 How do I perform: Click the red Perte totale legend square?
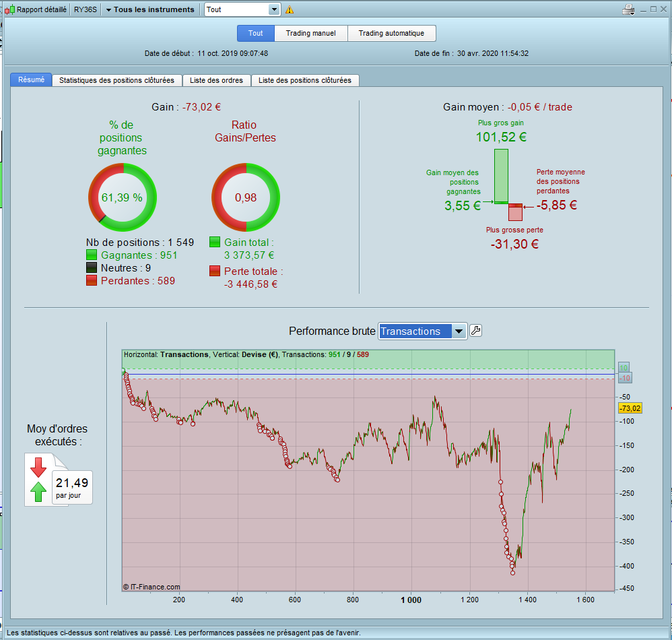click(x=215, y=271)
